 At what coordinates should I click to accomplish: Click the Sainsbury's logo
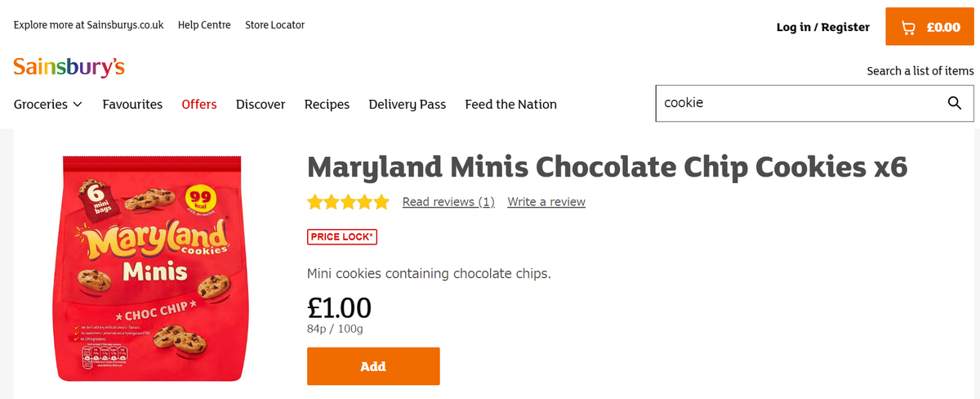pos(69,67)
